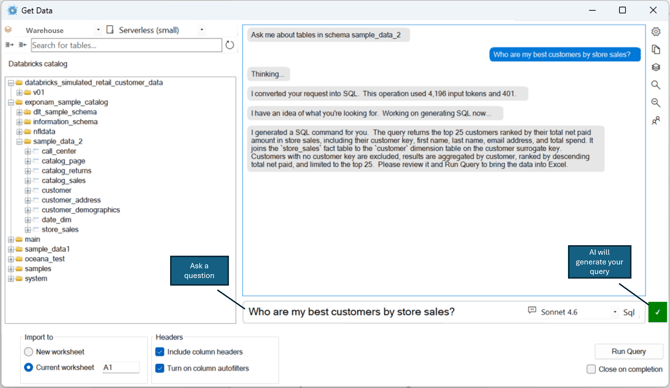Open the Serverless (small) dropdown arrow
This screenshot has width=670, height=388.
tap(202, 30)
